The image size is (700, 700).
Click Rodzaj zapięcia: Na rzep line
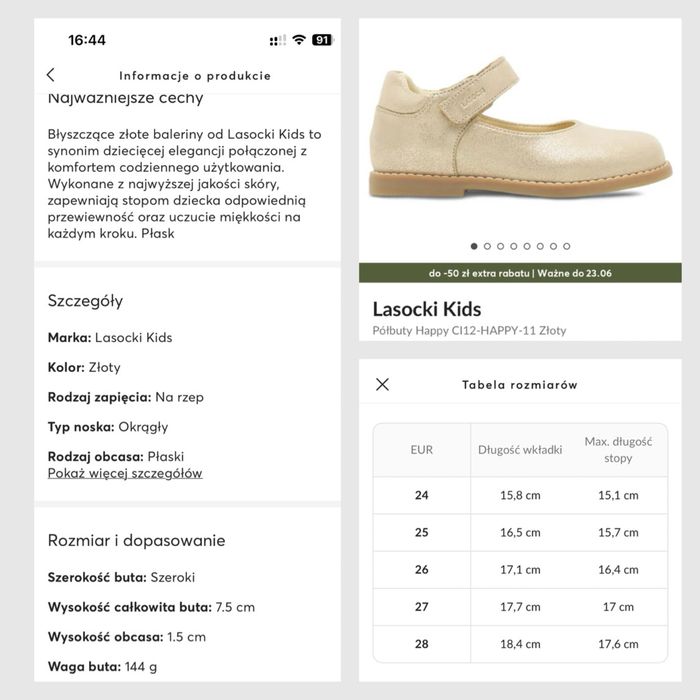click(126, 397)
